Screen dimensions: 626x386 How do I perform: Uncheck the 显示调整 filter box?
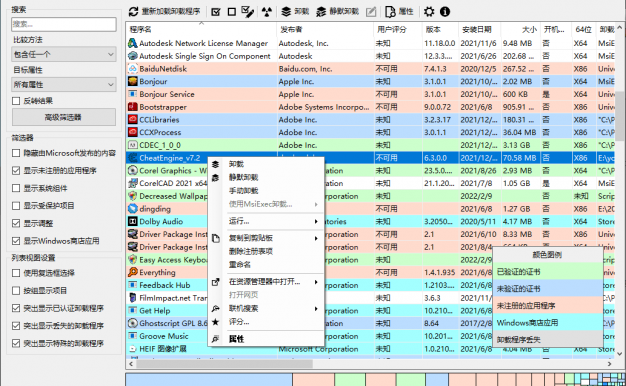(16, 223)
